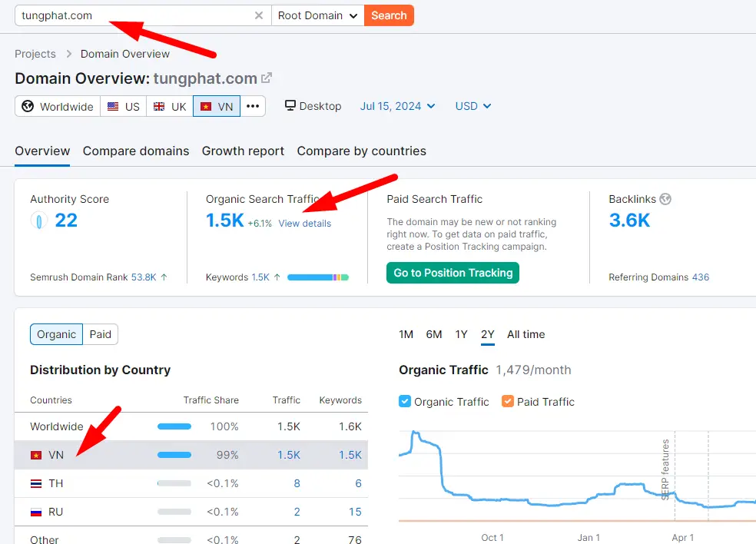The height and width of the screenshot is (544, 756).
Task: Click the Authority Score gauge icon
Action: coord(39,221)
